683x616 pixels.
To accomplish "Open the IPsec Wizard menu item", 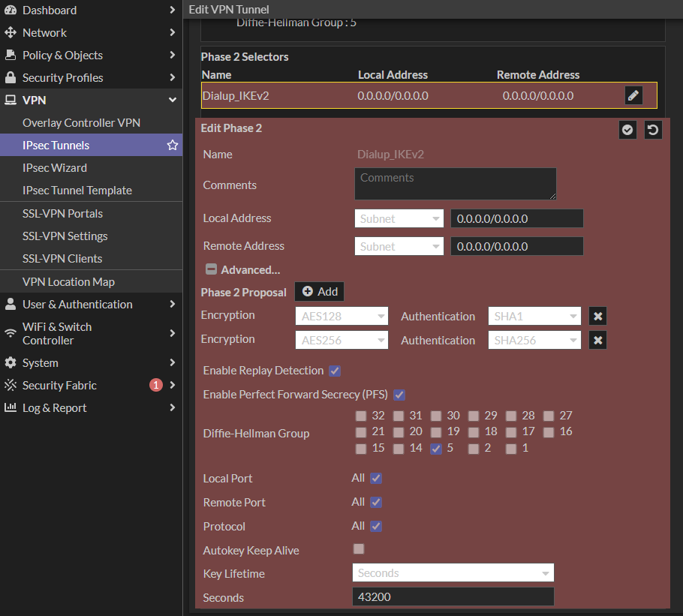I will tap(55, 168).
